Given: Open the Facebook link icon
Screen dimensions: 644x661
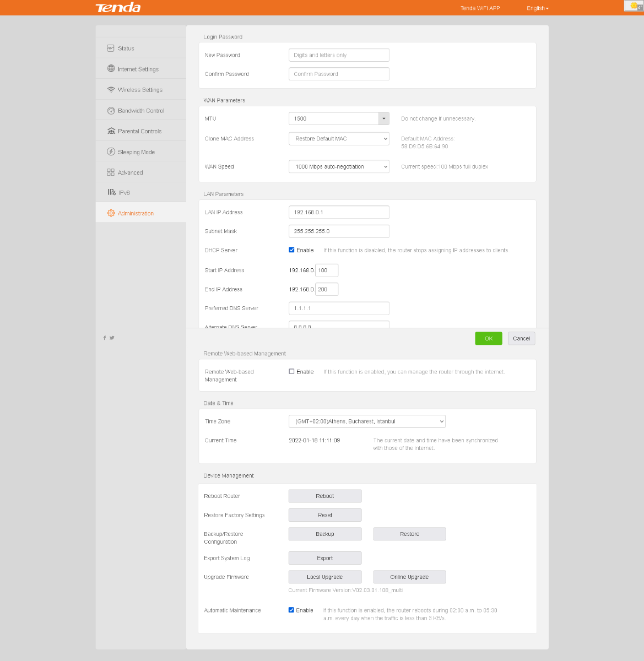Looking at the screenshot, I should pyautogui.click(x=105, y=338).
